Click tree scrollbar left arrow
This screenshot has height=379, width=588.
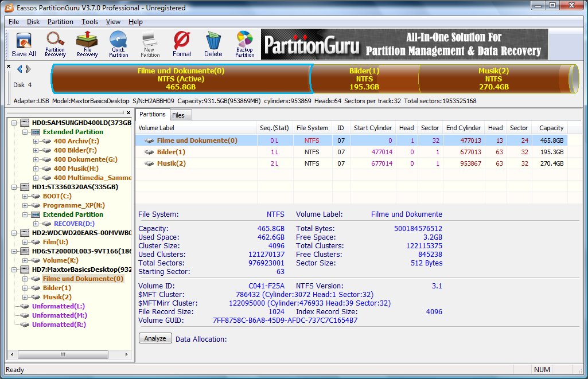[12, 354]
